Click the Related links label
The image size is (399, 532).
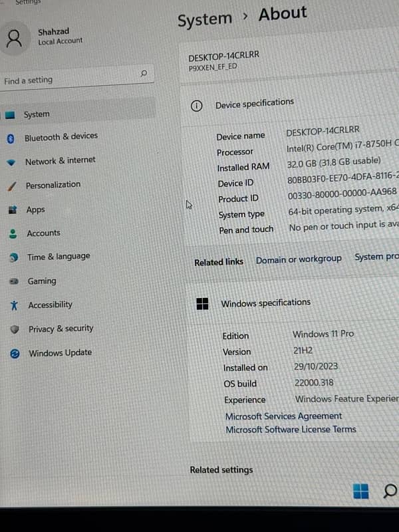(x=219, y=262)
